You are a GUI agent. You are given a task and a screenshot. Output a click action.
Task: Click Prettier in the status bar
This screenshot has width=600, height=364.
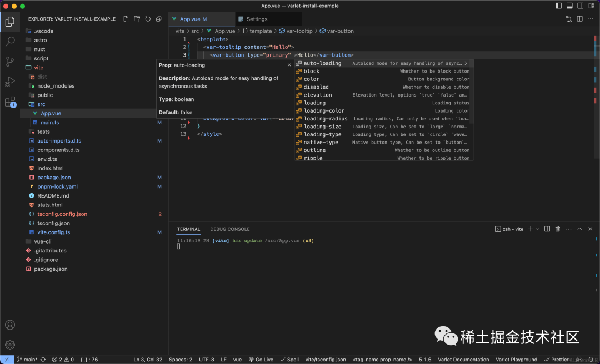tap(556, 360)
